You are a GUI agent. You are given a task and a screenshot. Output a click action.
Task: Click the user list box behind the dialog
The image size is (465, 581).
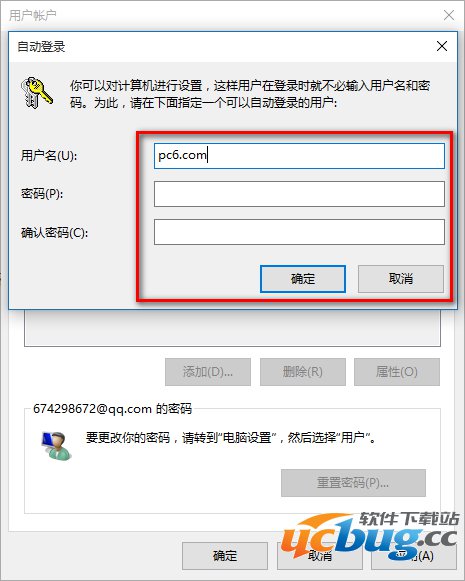232,328
